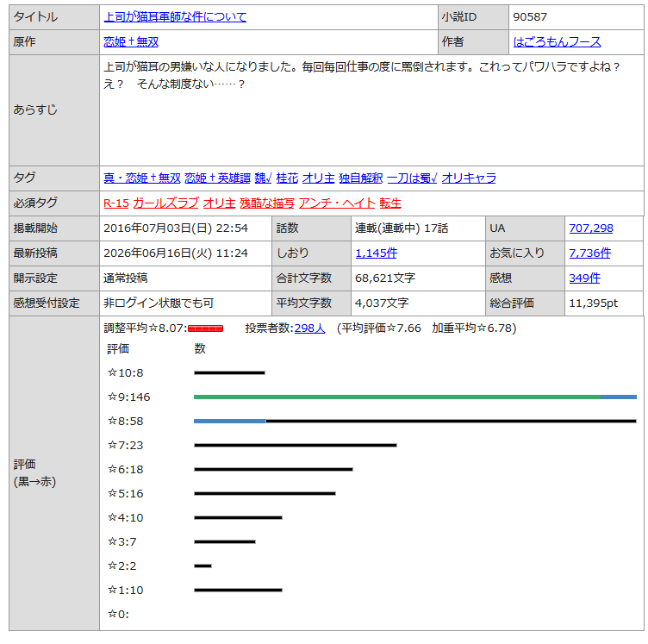This screenshot has width=648, height=644.
Task: Click weighted average text 加重平均☆6.78
Action: tap(472, 328)
